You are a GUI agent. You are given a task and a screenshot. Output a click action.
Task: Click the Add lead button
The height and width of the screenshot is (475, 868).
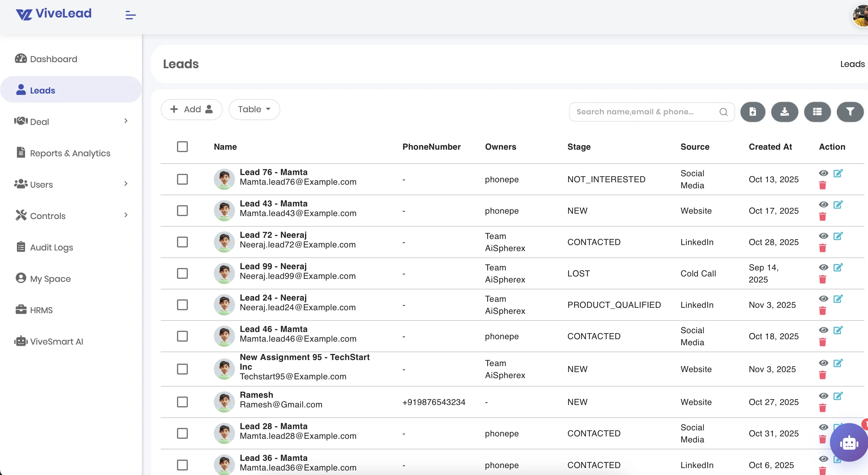(191, 110)
